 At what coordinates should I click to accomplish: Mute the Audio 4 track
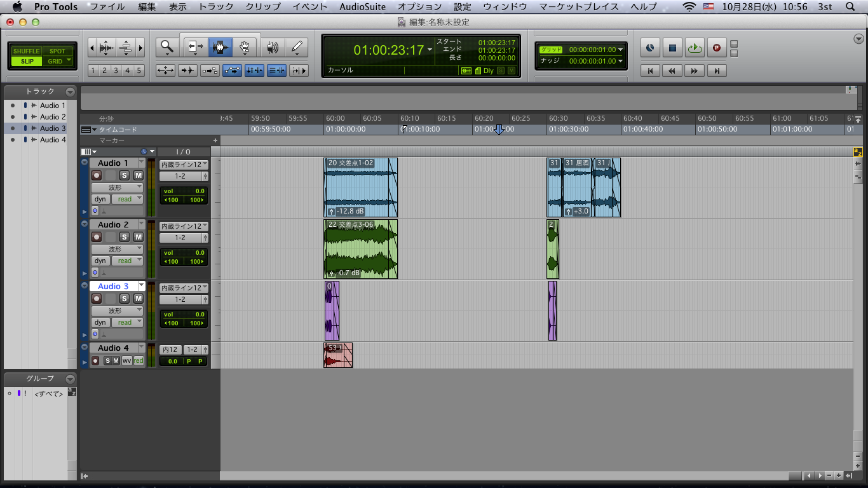[x=116, y=361]
